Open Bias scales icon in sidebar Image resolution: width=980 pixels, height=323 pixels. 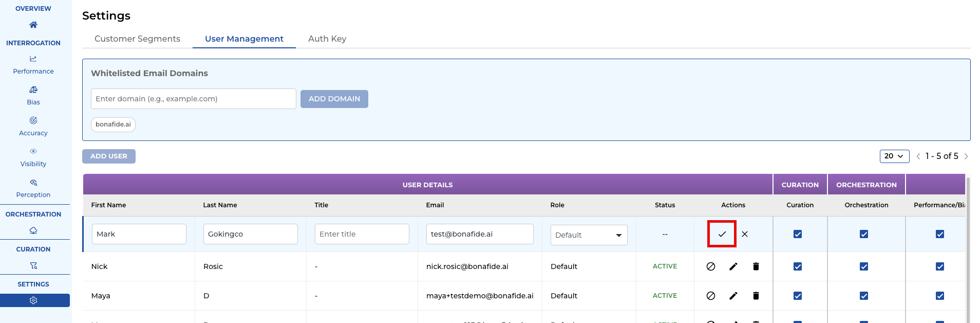pyautogui.click(x=33, y=90)
